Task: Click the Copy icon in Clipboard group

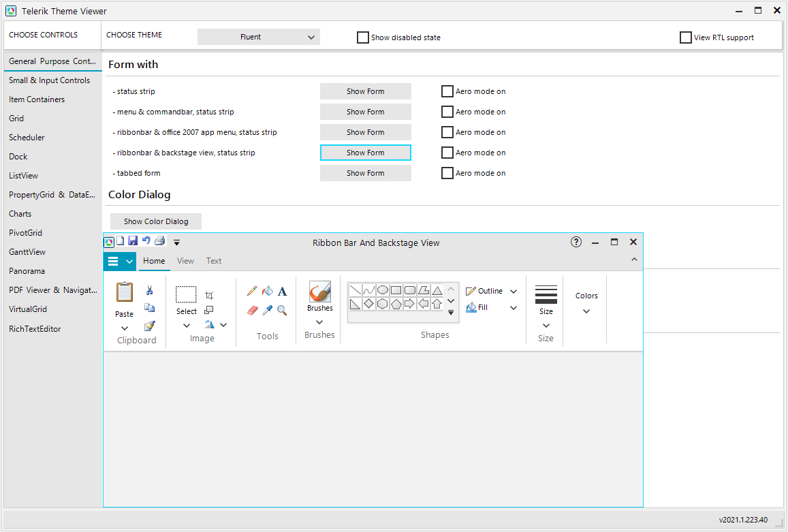Action: [149, 308]
